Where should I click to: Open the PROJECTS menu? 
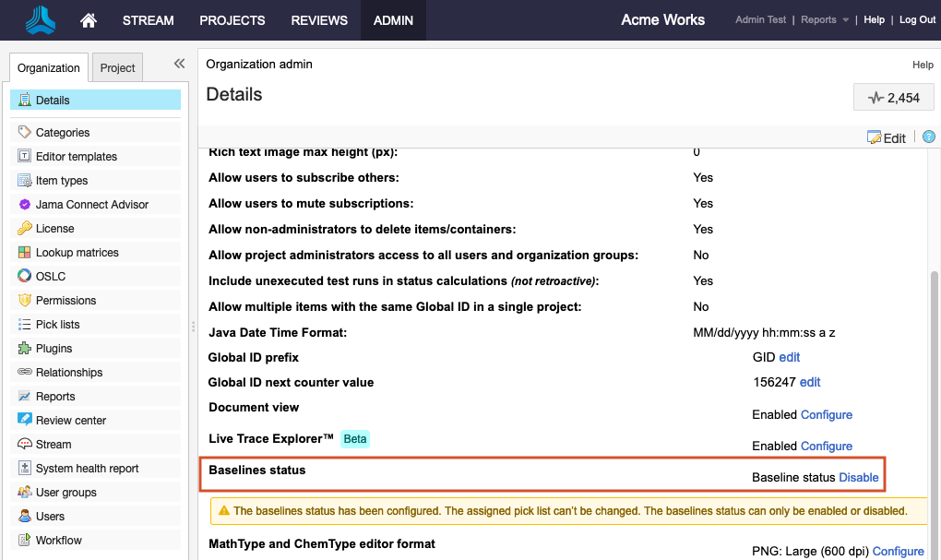point(232,20)
